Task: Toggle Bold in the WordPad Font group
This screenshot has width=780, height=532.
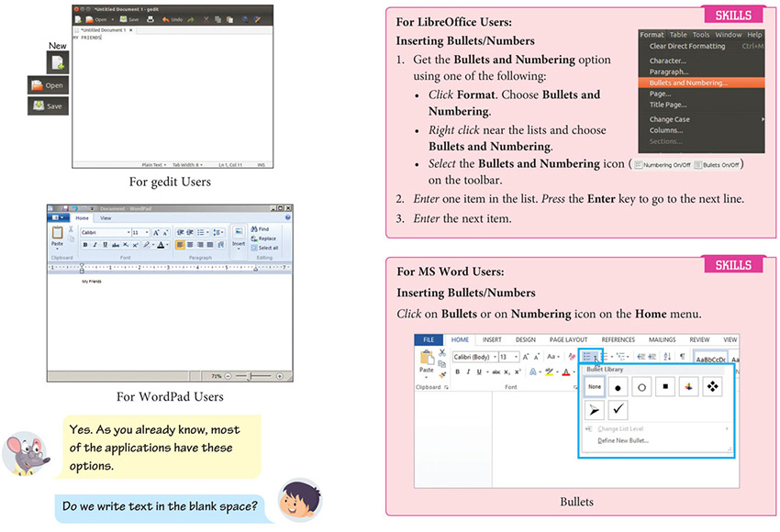Action: coord(84,245)
